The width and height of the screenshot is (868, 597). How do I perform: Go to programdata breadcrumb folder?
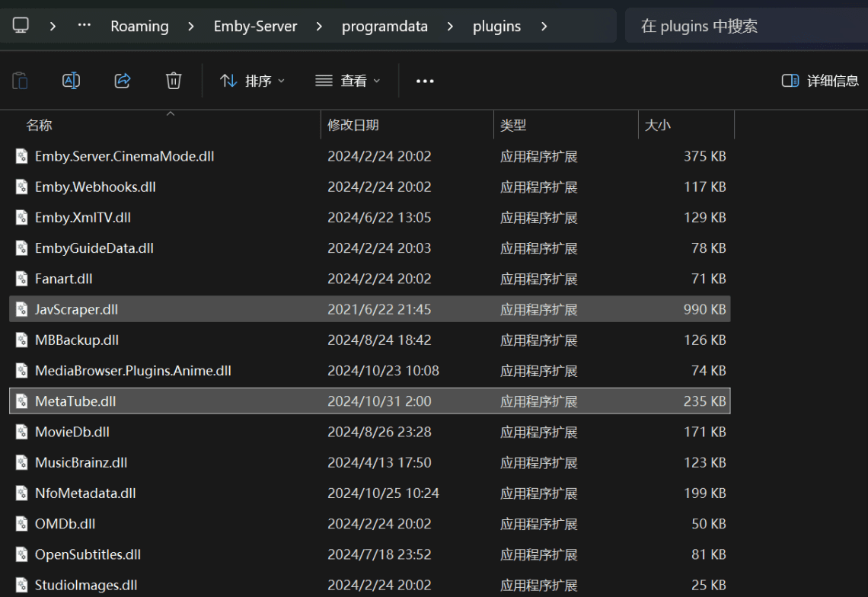coord(385,27)
